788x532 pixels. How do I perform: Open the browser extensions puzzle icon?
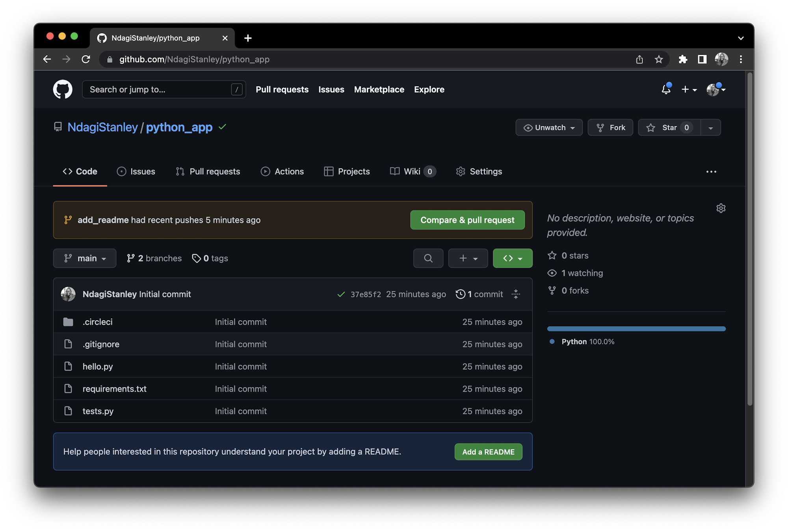pyautogui.click(x=683, y=59)
